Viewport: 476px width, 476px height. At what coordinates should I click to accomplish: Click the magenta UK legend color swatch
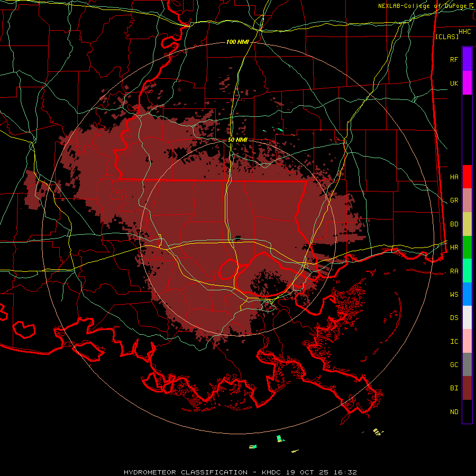click(x=467, y=83)
